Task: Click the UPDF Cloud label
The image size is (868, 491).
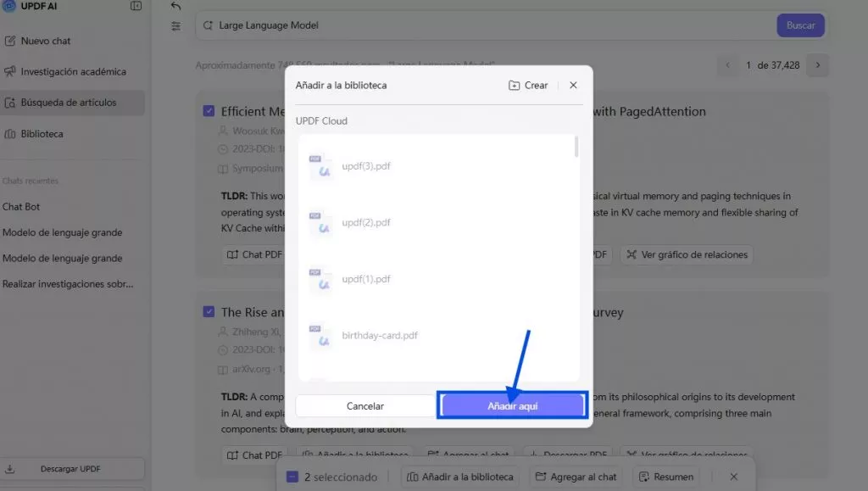Action: click(x=321, y=120)
